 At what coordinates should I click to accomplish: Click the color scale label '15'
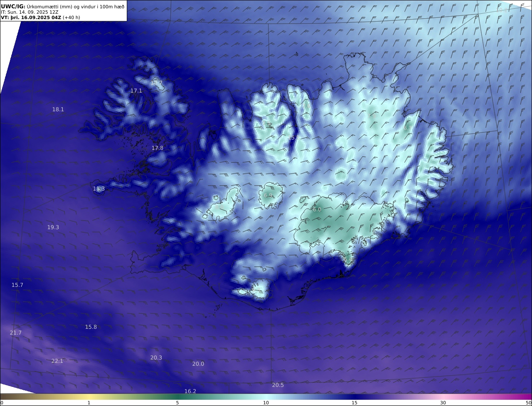pos(355,403)
